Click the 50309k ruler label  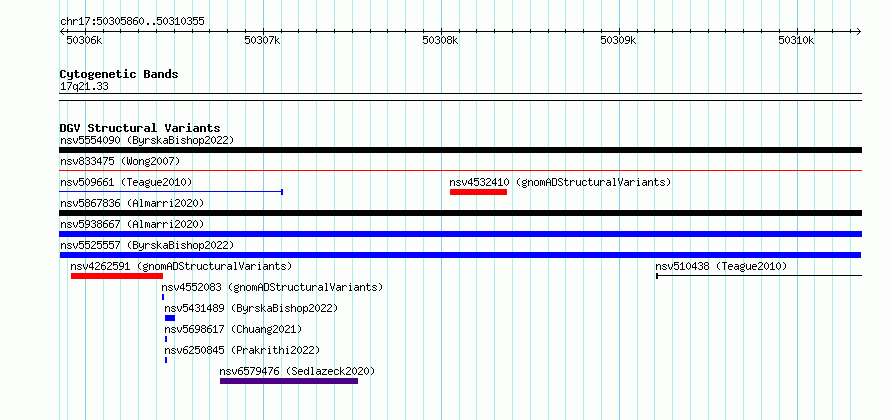click(619, 40)
